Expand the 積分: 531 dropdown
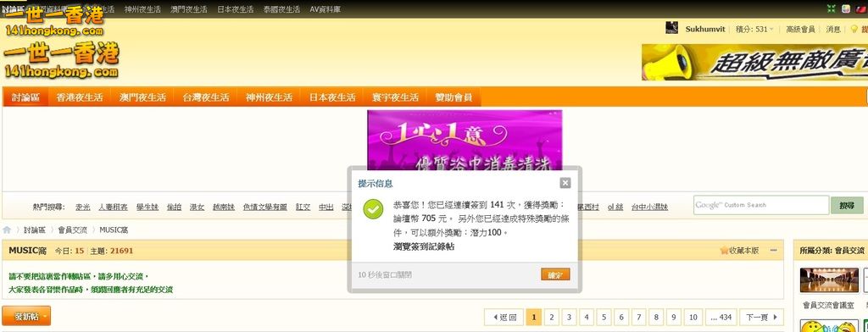This screenshot has width=868, height=332. [754, 30]
